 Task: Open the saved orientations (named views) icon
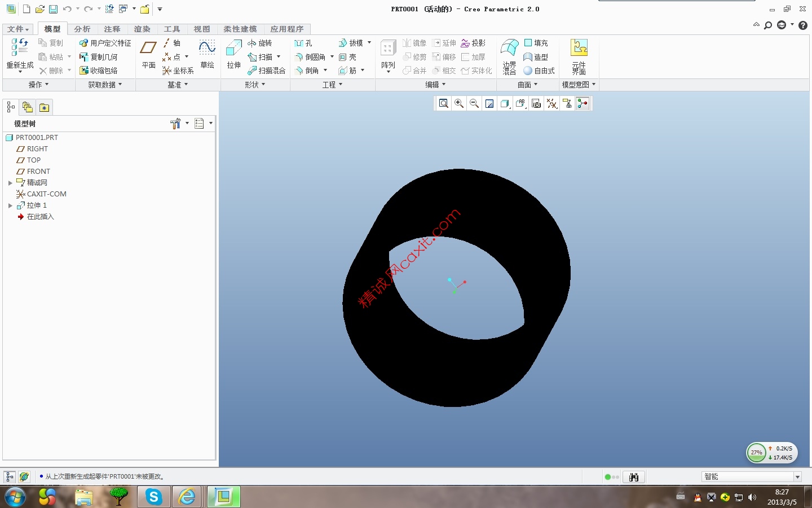click(x=520, y=103)
